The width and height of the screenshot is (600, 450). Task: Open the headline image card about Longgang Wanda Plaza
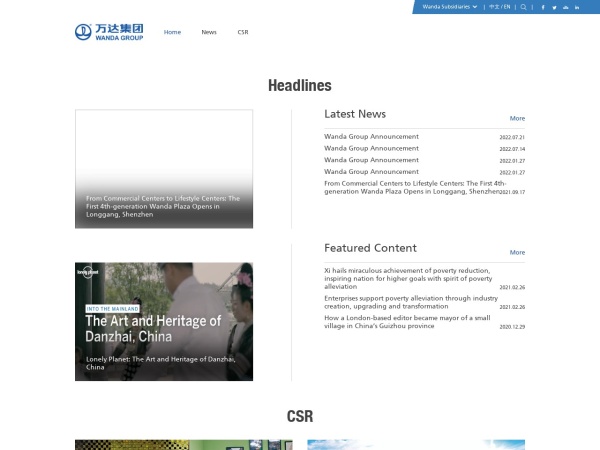164,169
